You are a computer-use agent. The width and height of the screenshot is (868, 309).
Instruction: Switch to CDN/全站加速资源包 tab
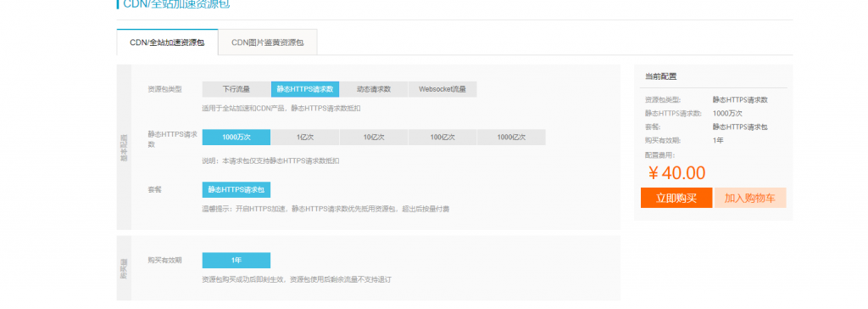pyautogui.click(x=167, y=42)
